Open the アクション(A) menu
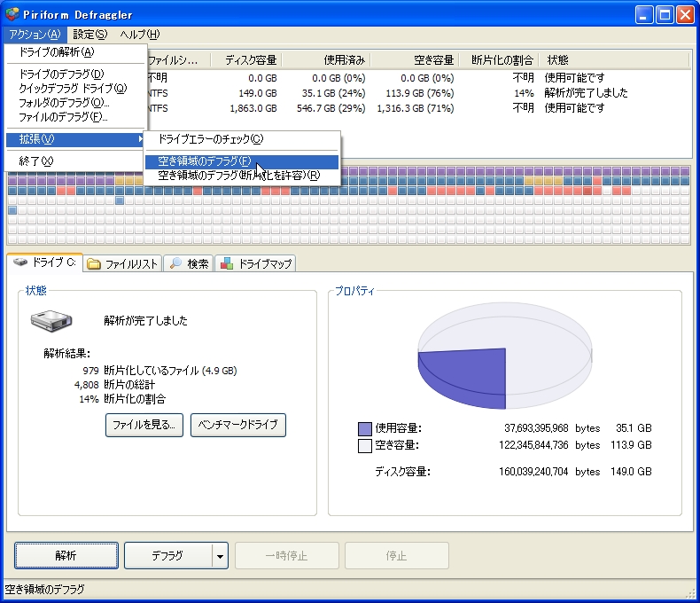This screenshot has width=700, height=603. coord(35,35)
